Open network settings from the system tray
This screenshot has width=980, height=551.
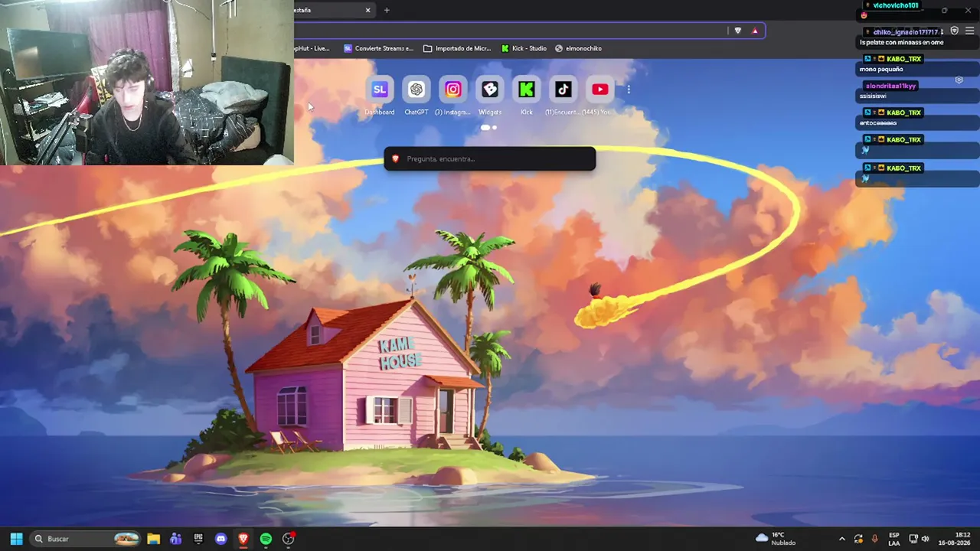(x=913, y=539)
